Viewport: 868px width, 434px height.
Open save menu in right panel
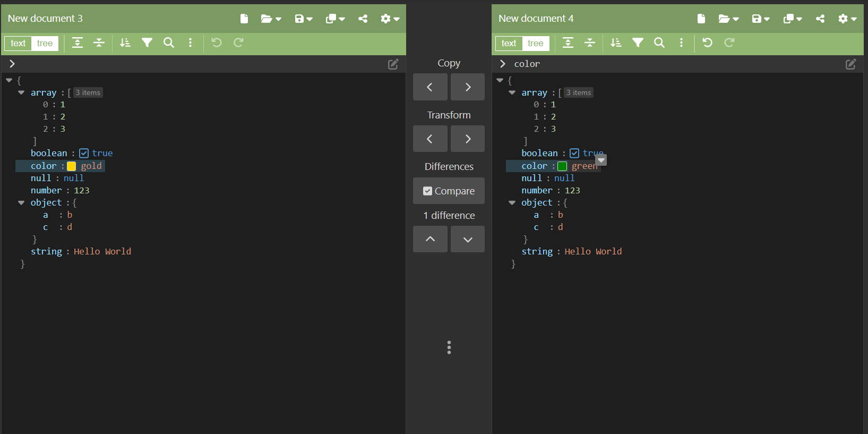761,19
